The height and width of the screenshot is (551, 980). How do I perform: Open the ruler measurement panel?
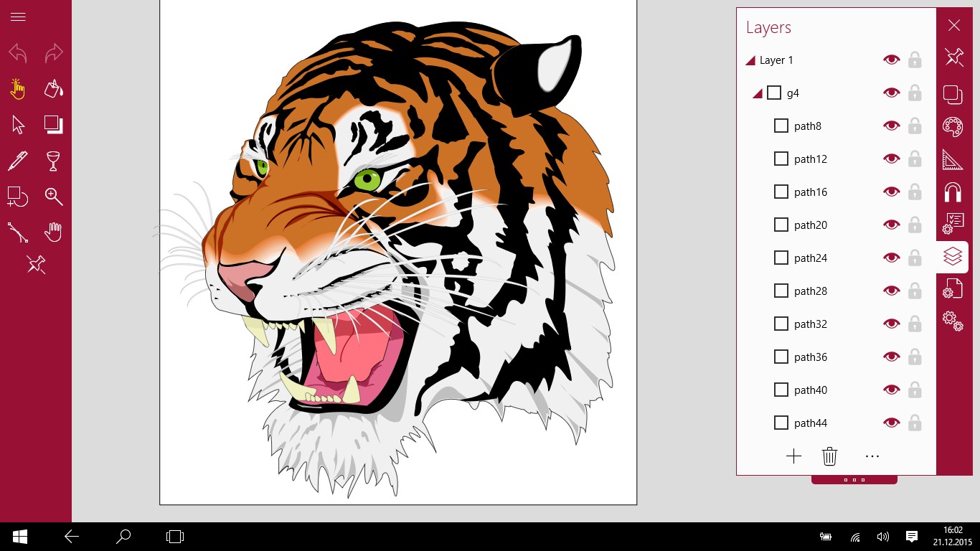[953, 159]
